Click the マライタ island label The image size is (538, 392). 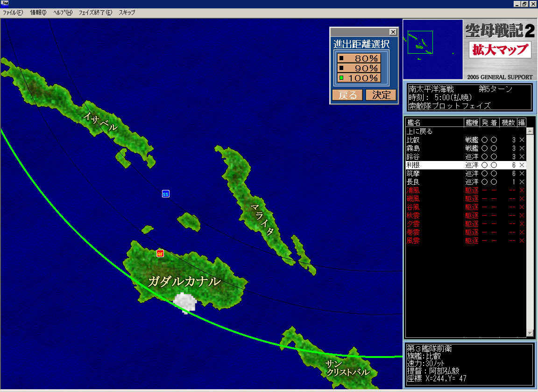[x=262, y=219]
